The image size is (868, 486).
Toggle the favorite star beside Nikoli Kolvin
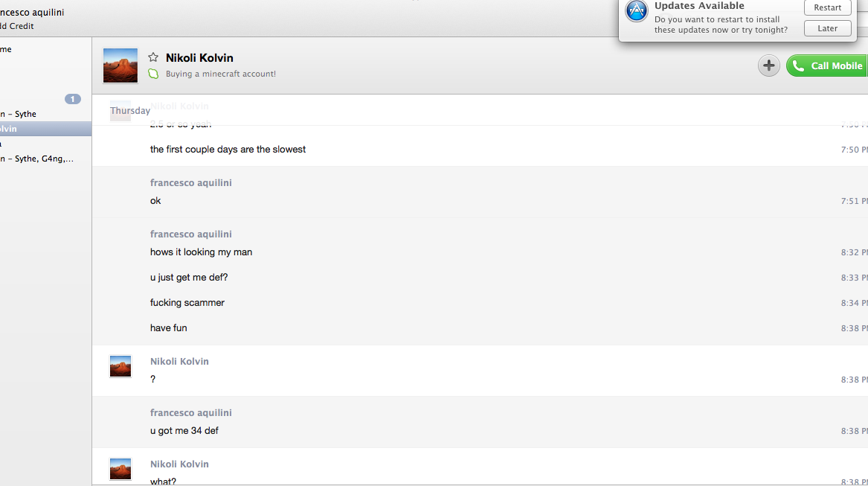click(x=153, y=57)
